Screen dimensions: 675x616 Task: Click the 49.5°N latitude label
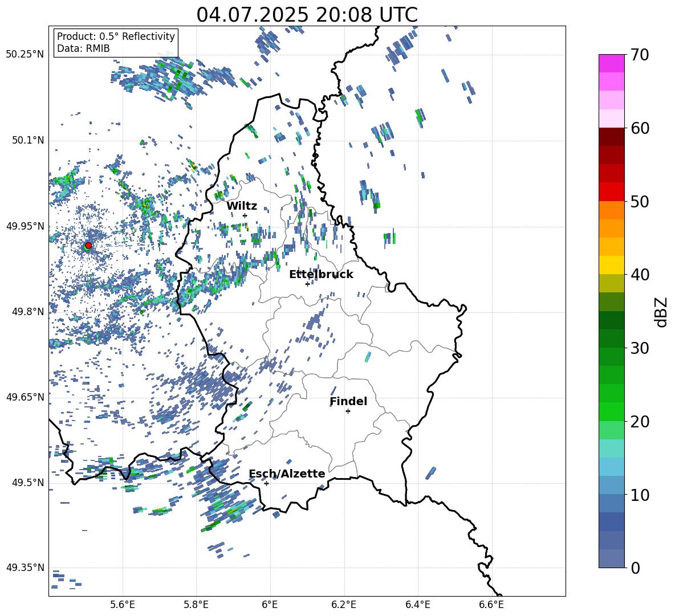28,483
